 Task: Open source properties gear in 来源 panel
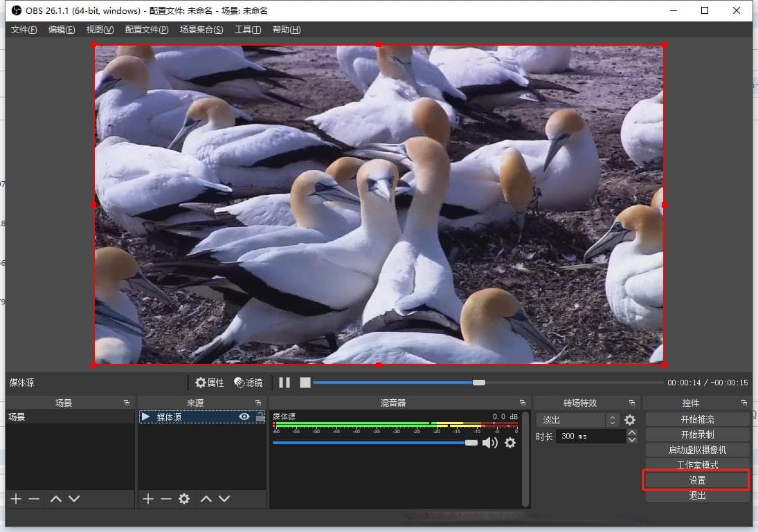click(x=184, y=499)
